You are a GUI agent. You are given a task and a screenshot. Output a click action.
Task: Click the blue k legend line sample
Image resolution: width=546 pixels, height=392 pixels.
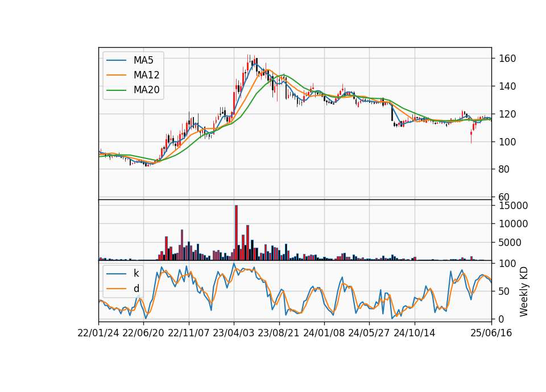[116, 273]
